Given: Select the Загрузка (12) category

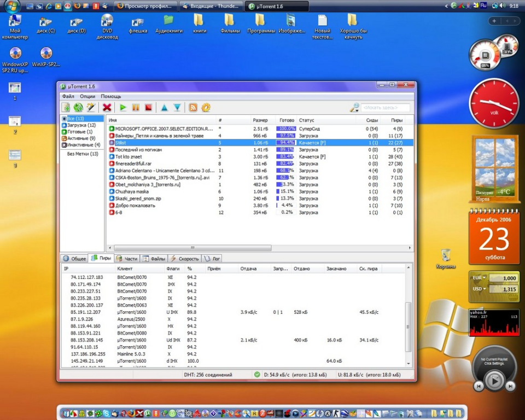Looking at the screenshot, I should point(81,125).
